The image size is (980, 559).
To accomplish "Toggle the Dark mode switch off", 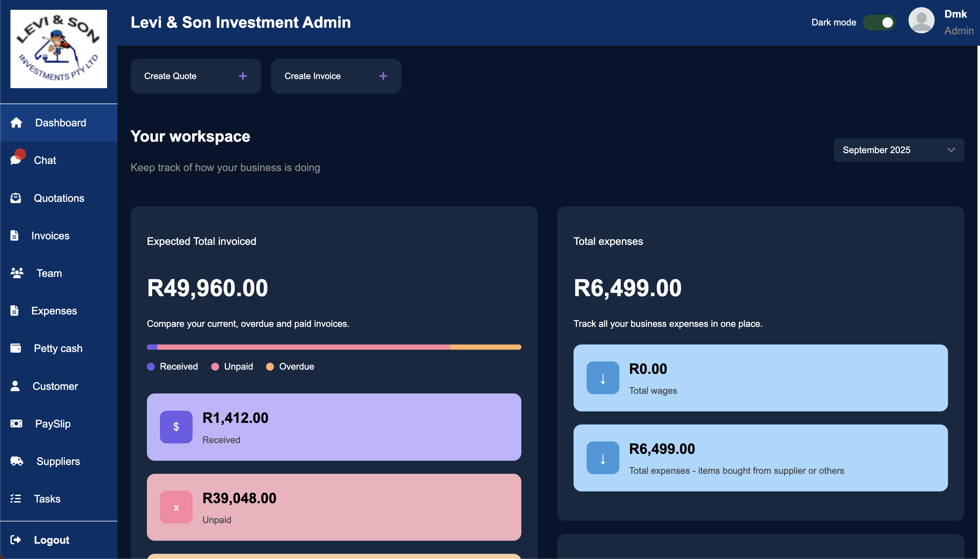I will click(879, 22).
